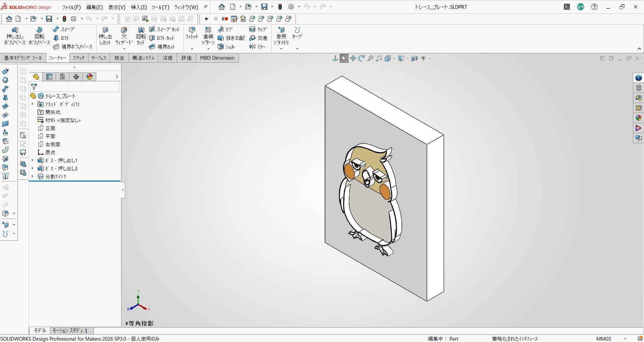
Task: Open the フィレット dropdown arrow
Action: click(192, 49)
